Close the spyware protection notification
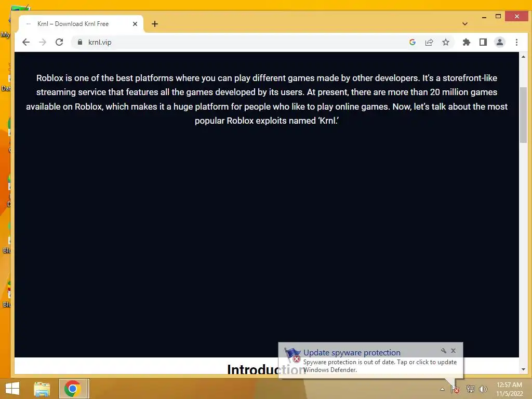This screenshot has width=532, height=399. click(x=453, y=351)
